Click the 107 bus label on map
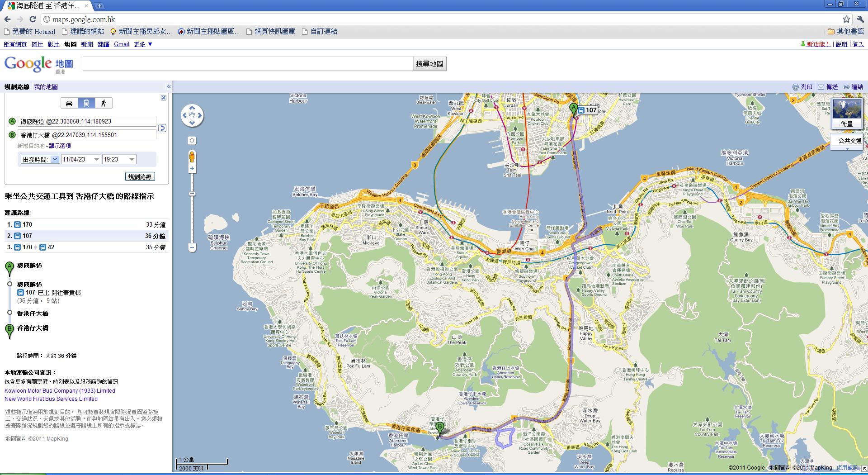The height and width of the screenshot is (475, 868). pos(587,110)
